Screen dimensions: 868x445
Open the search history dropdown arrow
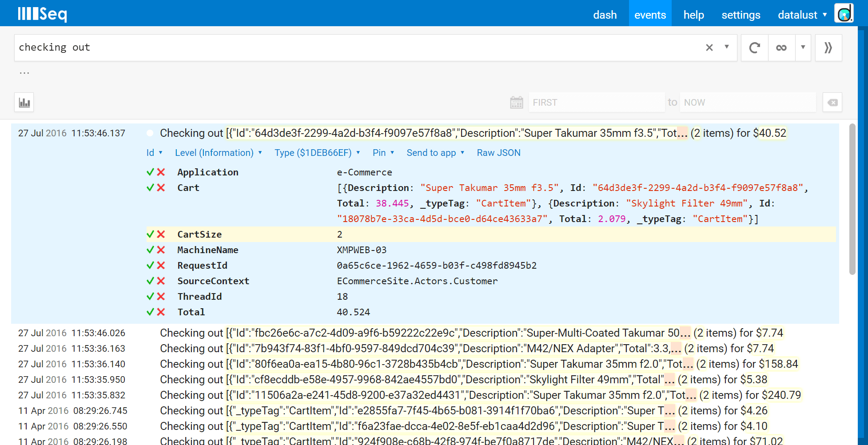tap(727, 47)
